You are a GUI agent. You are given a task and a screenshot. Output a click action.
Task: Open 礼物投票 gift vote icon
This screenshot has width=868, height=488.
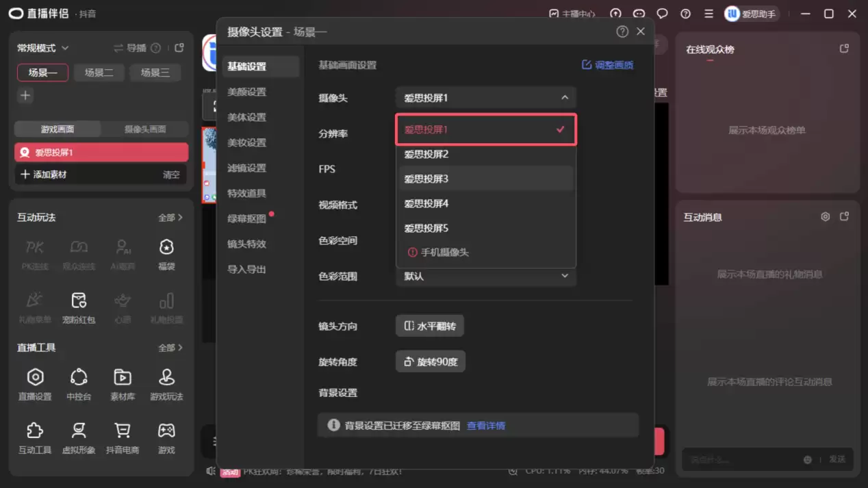click(x=166, y=307)
